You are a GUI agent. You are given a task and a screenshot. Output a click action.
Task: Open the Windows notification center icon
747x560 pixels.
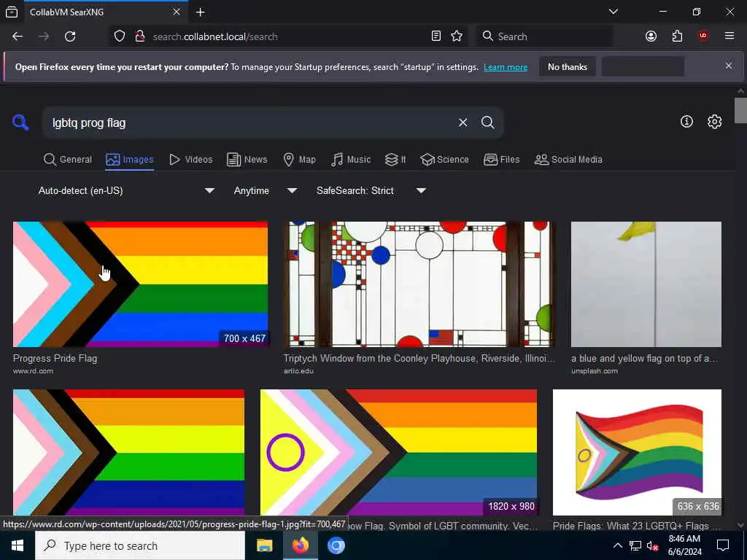(x=723, y=545)
